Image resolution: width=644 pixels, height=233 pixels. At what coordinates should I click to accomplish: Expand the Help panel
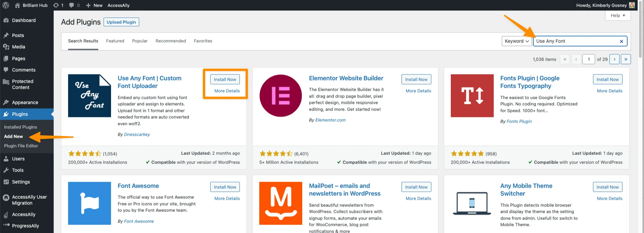pyautogui.click(x=618, y=15)
